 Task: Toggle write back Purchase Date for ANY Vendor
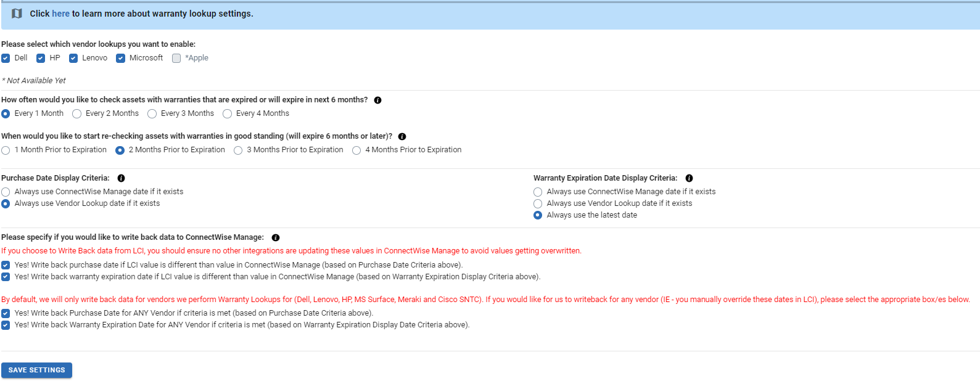(6, 313)
